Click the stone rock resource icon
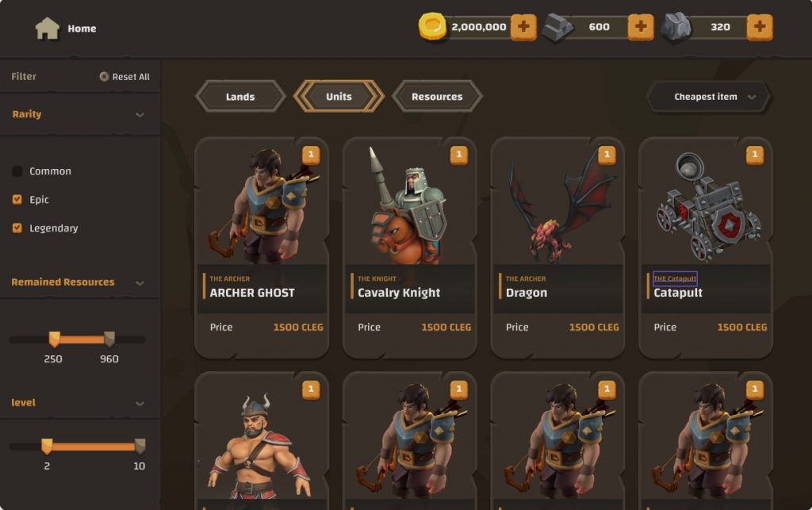Viewport: 812px width, 510px height. pos(676,27)
